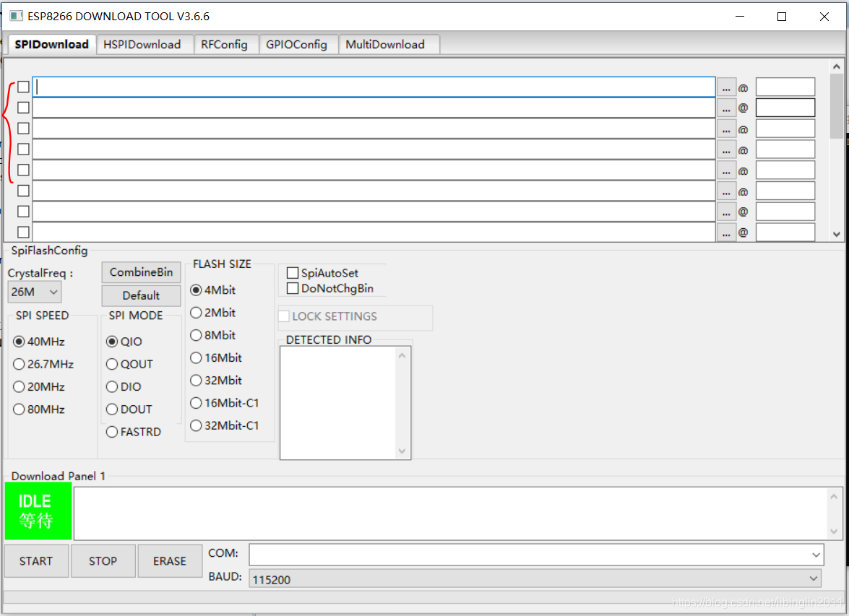
Task: Click the third row address offset field
Action: [x=785, y=129]
